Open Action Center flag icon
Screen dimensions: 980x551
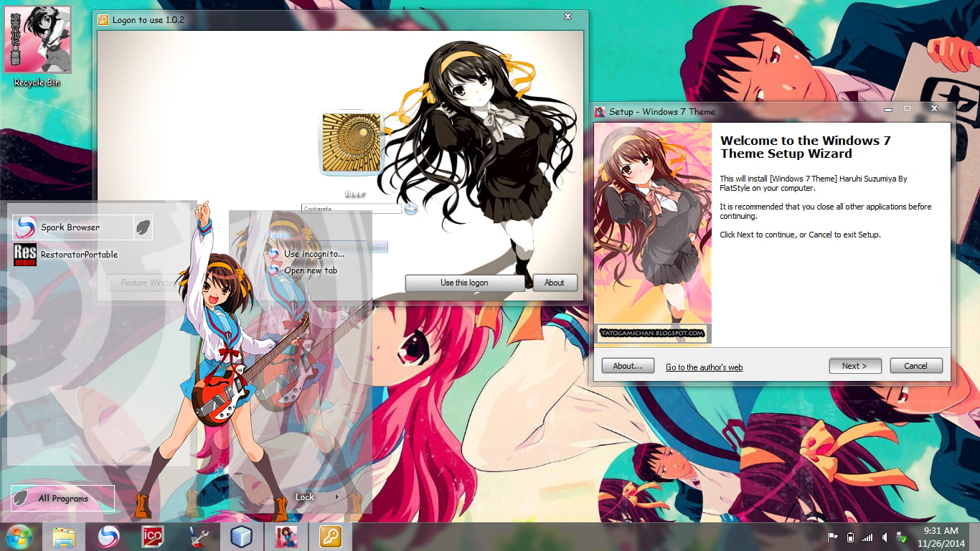(833, 537)
